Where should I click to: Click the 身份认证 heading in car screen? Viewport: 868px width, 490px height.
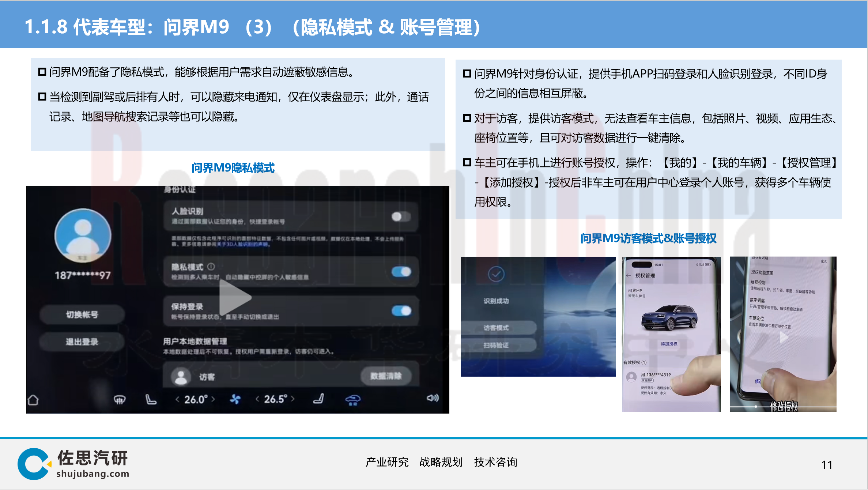coord(180,189)
